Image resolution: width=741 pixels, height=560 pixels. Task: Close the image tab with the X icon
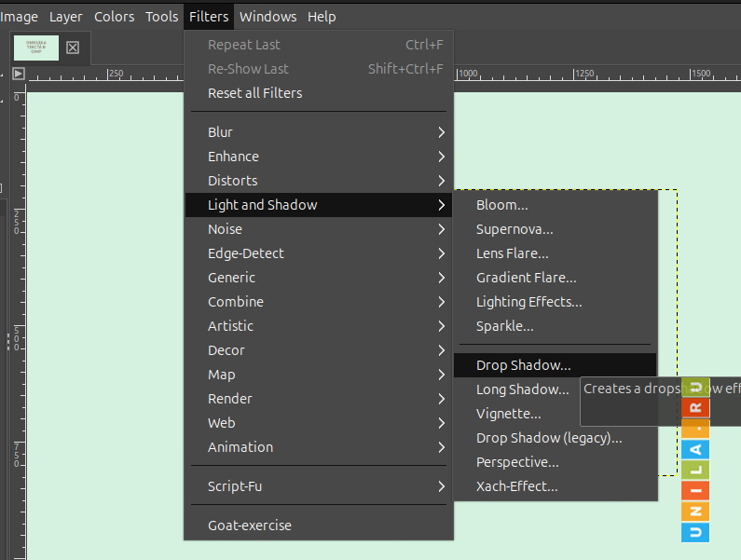[73, 48]
